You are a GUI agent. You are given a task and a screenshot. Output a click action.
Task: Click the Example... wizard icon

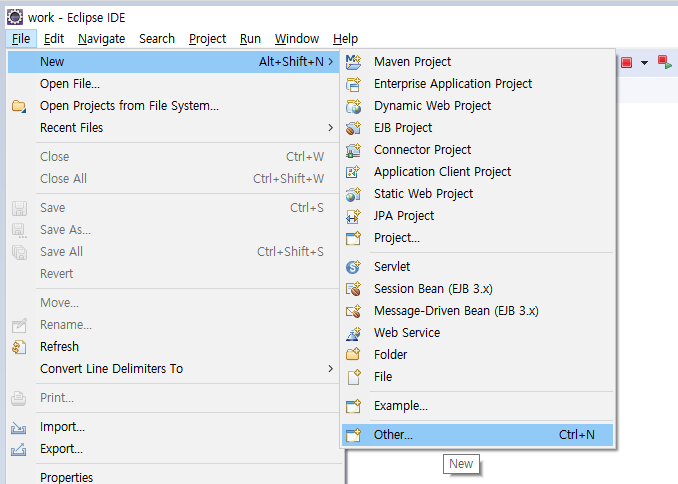353,406
